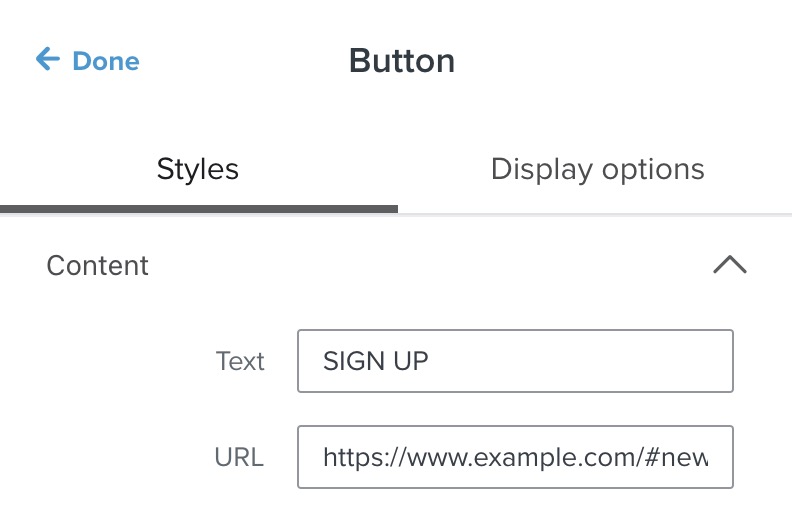Image resolution: width=792 pixels, height=532 pixels.
Task: Open the Display options tab
Action: 597,169
